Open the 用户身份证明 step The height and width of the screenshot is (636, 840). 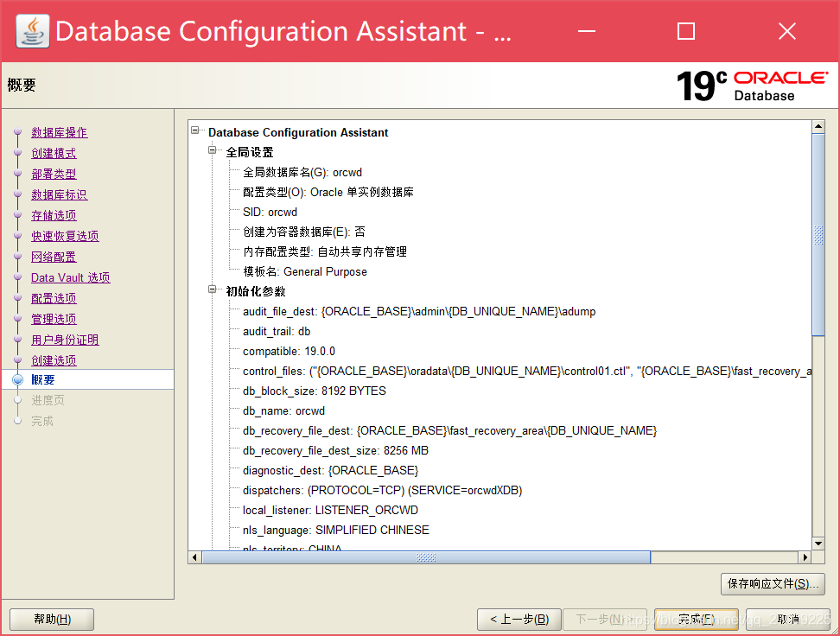65,340
